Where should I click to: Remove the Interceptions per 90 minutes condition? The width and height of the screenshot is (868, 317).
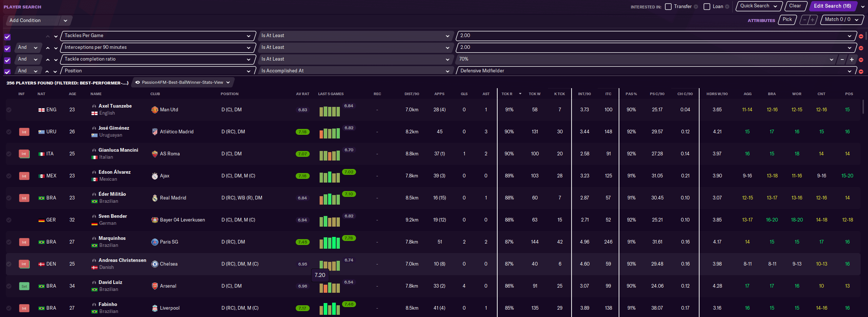coord(861,48)
